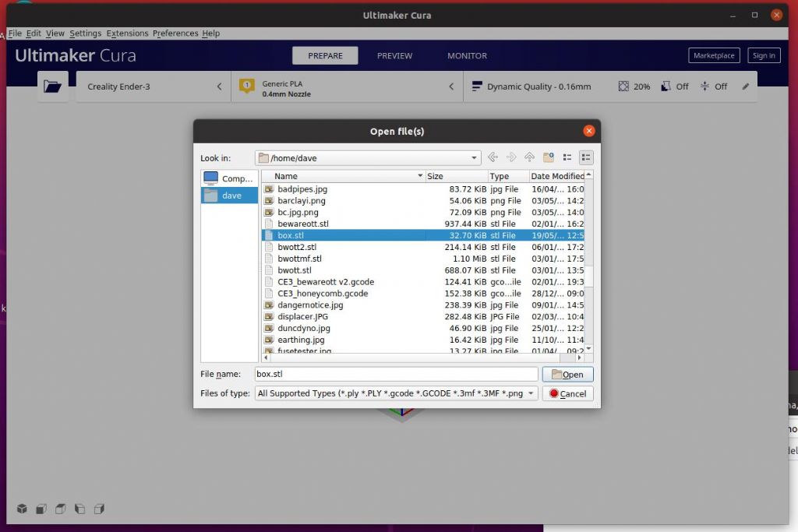Select CE3_honeycomb.gcode file
798x532 pixels.
pyautogui.click(x=423, y=294)
